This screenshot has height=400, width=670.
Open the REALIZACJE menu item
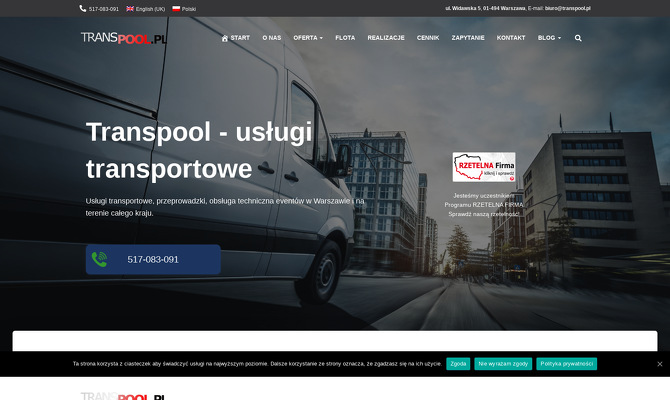pyautogui.click(x=386, y=38)
